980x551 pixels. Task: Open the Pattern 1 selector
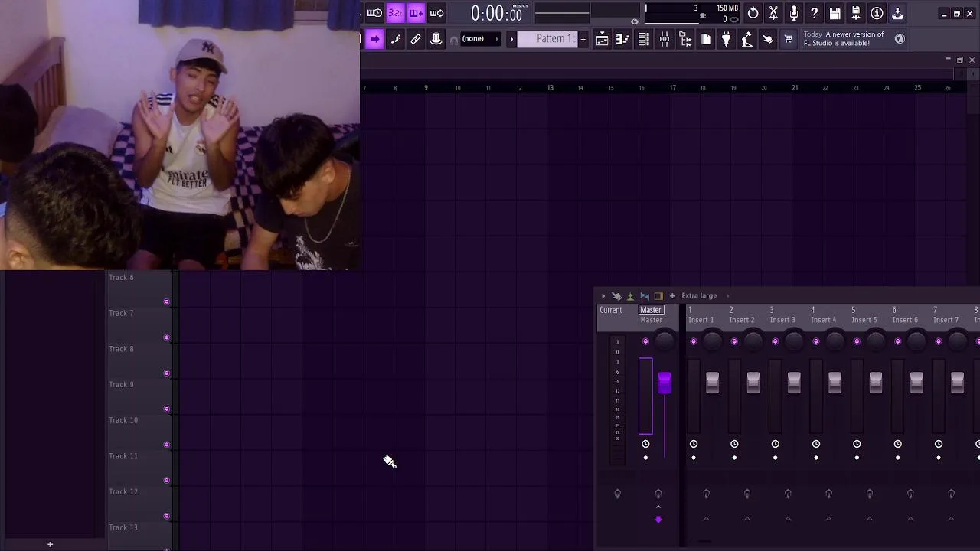pyautogui.click(x=548, y=39)
